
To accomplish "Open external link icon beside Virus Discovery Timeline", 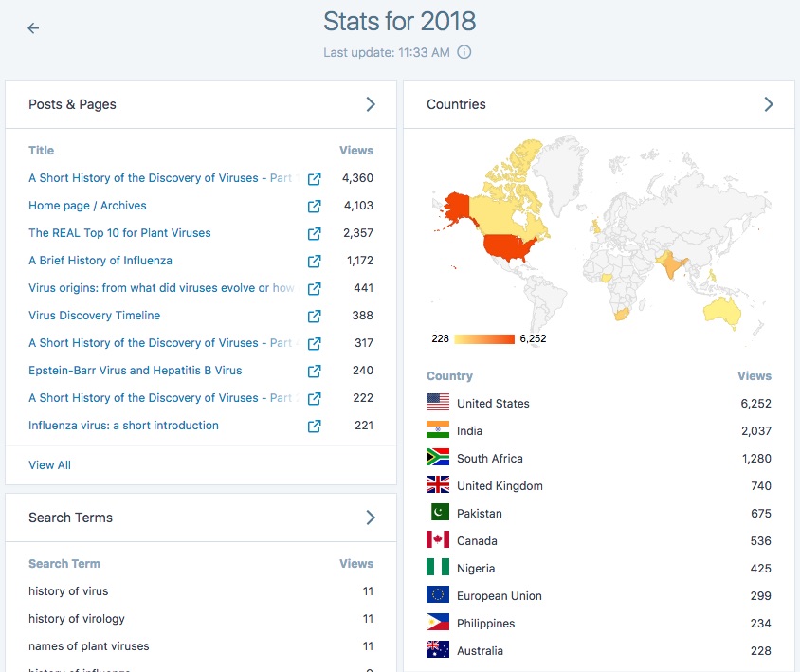I will (x=314, y=316).
